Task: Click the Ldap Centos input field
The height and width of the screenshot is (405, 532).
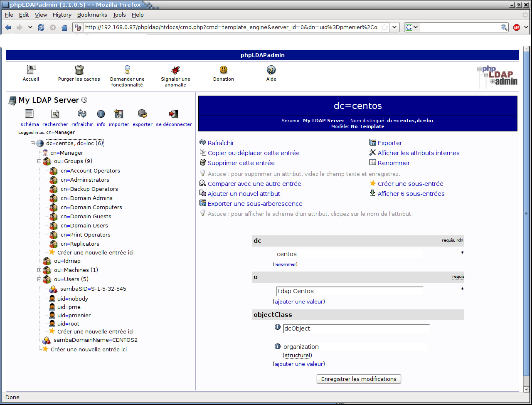Action: point(349,291)
